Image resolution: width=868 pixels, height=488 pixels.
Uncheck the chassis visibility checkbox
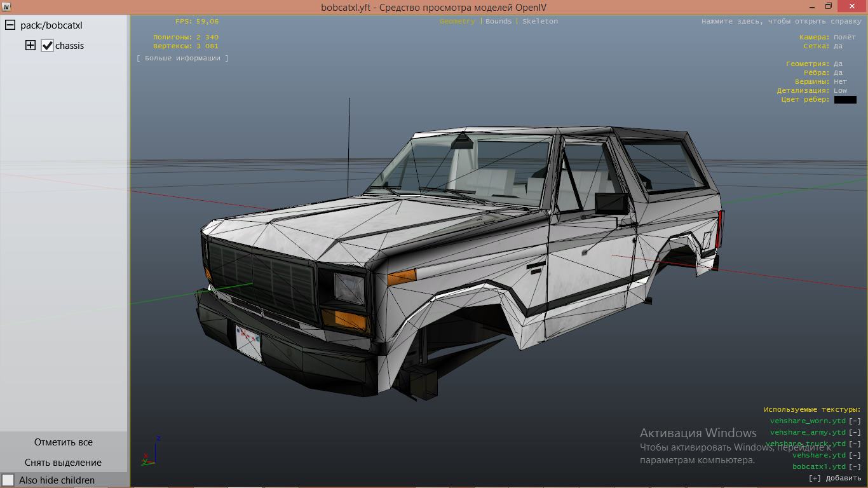[x=47, y=45]
